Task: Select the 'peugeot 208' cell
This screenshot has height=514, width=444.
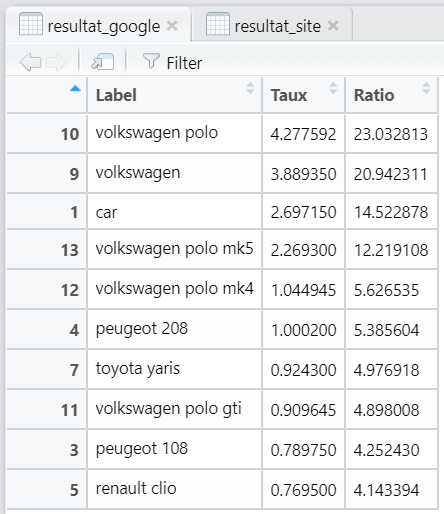Action: pyautogui.click(x=174, y=329)
